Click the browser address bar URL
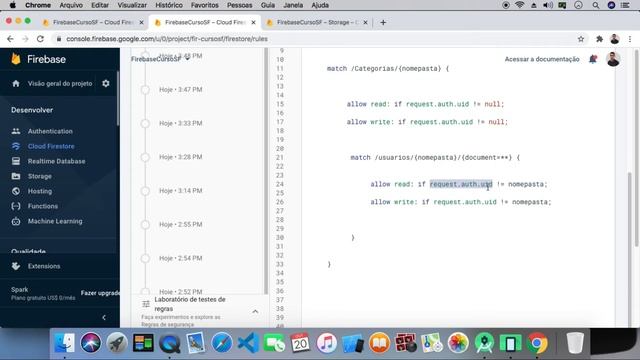This screenshot has height=360, width=640. click(167, 39)
